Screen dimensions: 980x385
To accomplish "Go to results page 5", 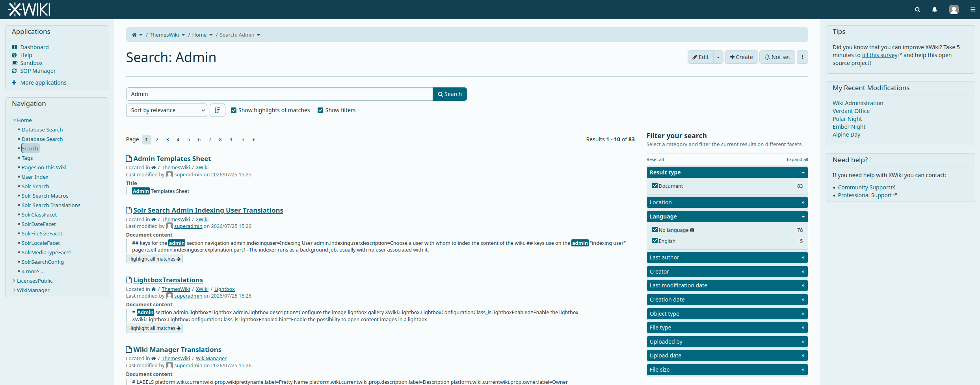I will click(189, 139).
